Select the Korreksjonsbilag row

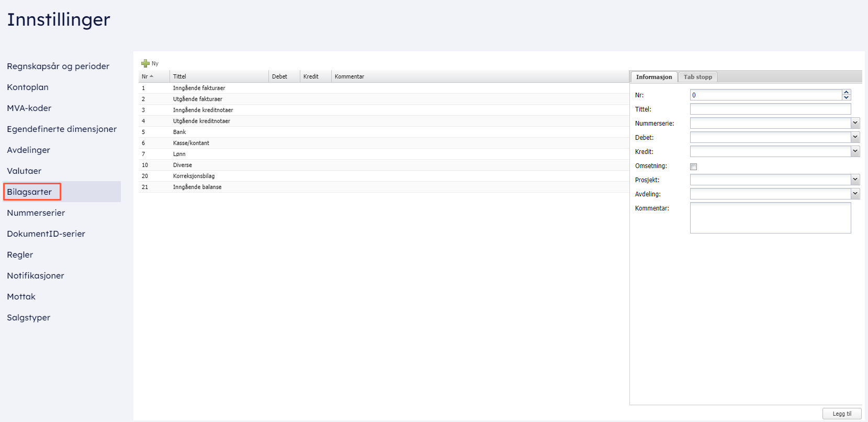[x=194, y=176]
